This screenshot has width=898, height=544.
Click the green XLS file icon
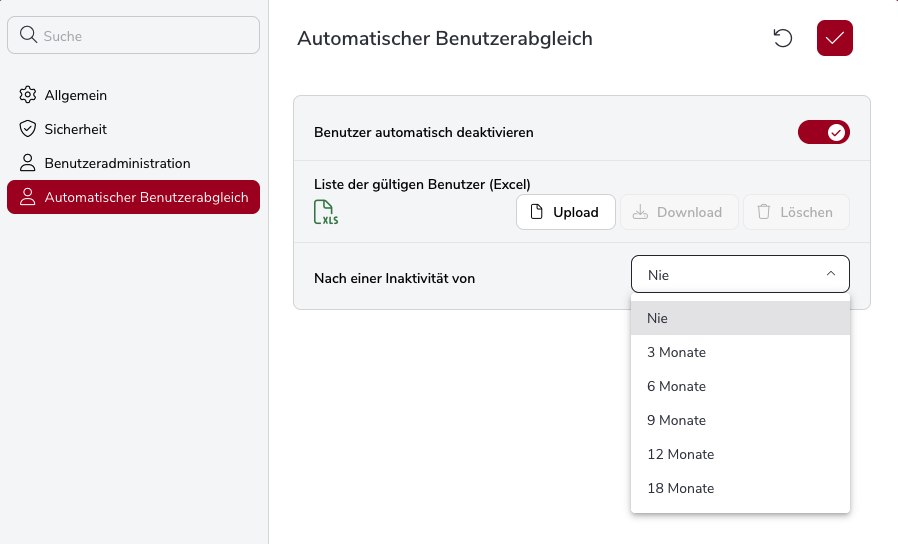click(x=326, y=212)
